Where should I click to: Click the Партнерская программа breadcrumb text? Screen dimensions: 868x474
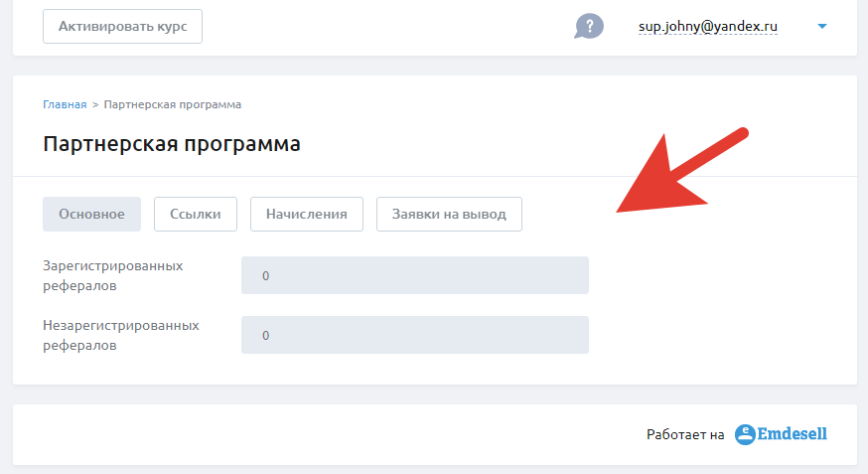[x=173, y=104]
